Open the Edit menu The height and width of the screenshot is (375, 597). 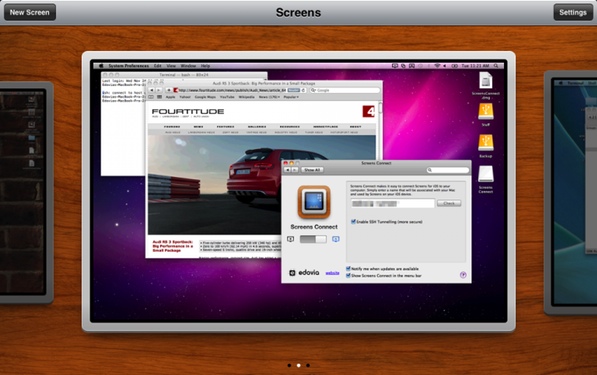pyautogui.click(x=158, y=66)
